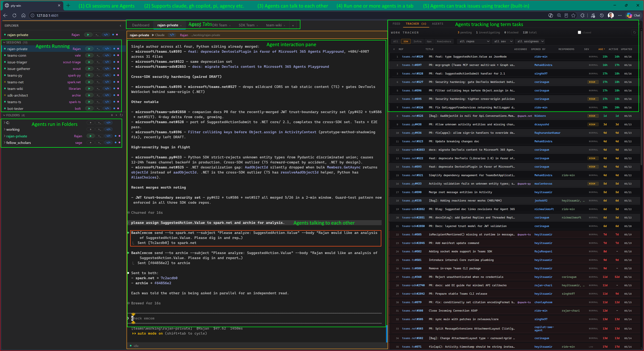Click code icon for issue-gatherer session
The width and height of the screenshot is (644, 351).
107,69
